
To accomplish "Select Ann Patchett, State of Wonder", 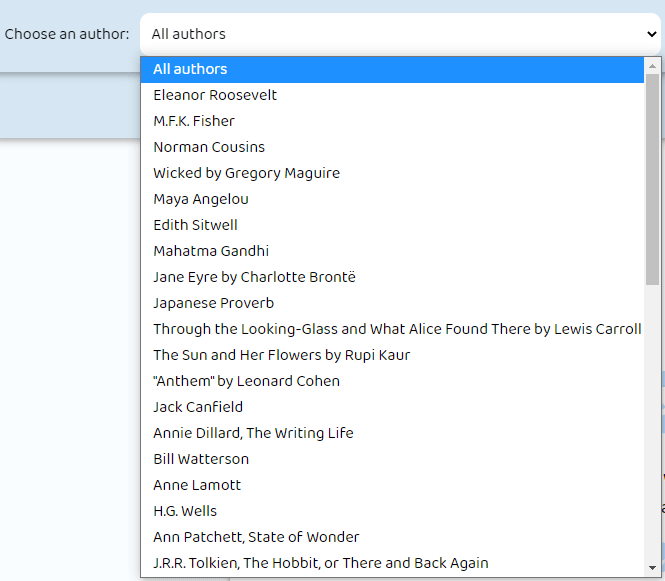I will click(392, 537).
